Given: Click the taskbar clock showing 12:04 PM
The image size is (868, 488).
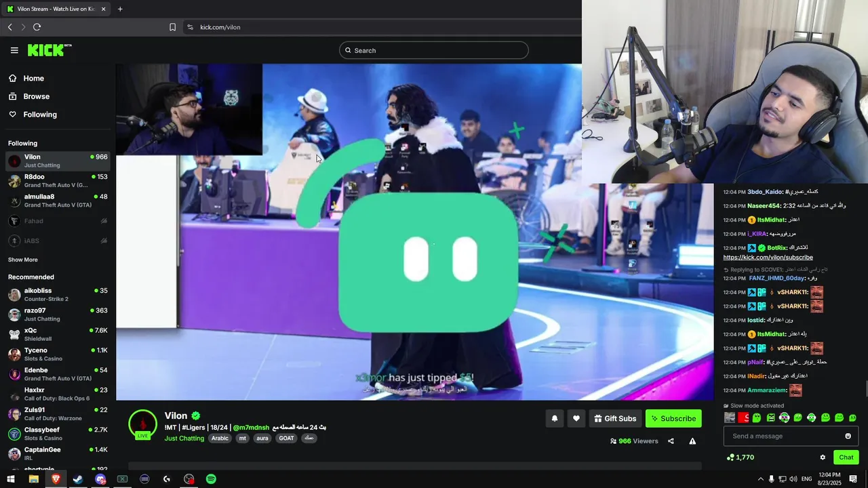Looking at the screenshot, I should (x=830, y=479).
